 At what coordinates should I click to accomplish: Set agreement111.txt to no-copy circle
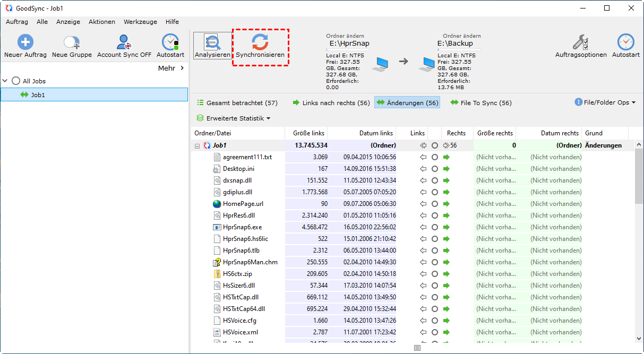435,157
